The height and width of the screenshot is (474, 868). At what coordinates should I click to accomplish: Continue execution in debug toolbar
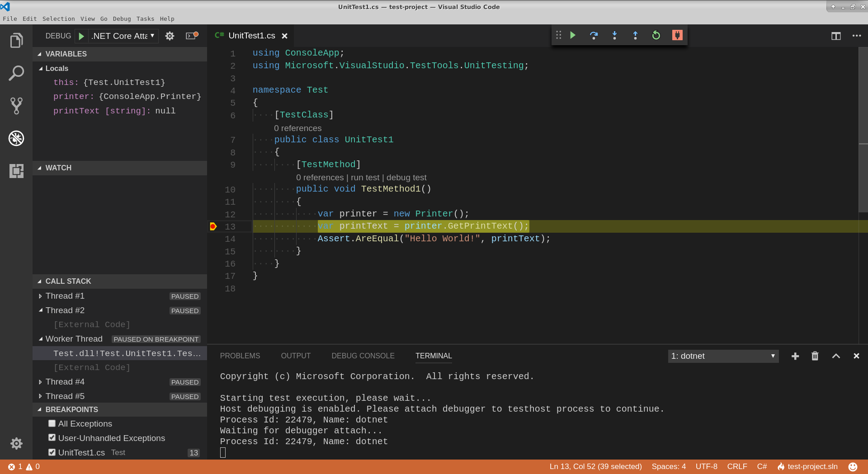[x=573, y=35]
